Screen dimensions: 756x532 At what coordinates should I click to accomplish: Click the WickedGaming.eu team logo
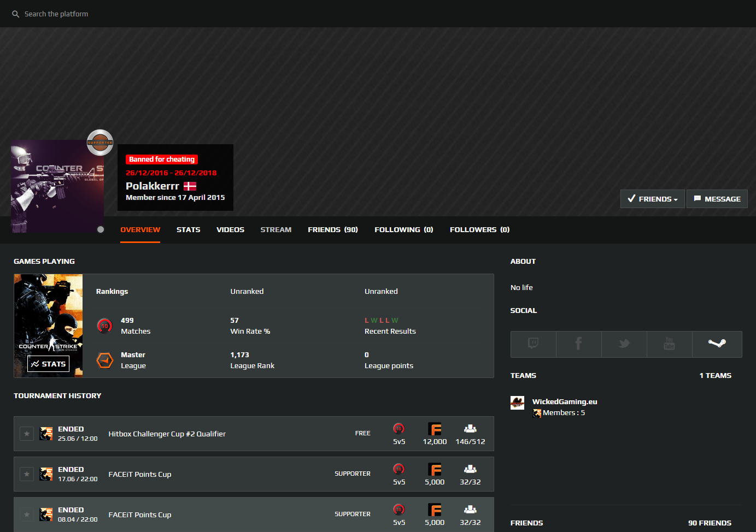518,403
